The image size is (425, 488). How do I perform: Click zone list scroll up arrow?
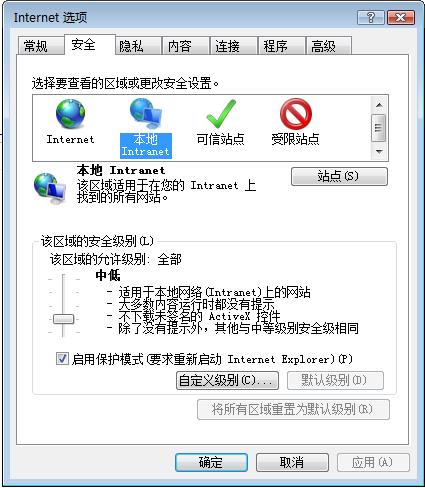pyautogui.click(x=379, y=105)
